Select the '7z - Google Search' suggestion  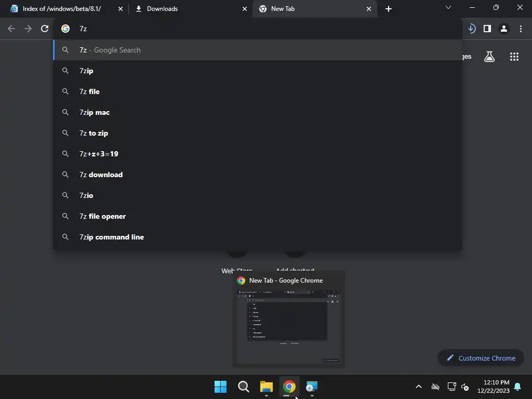tap(258, 50)
